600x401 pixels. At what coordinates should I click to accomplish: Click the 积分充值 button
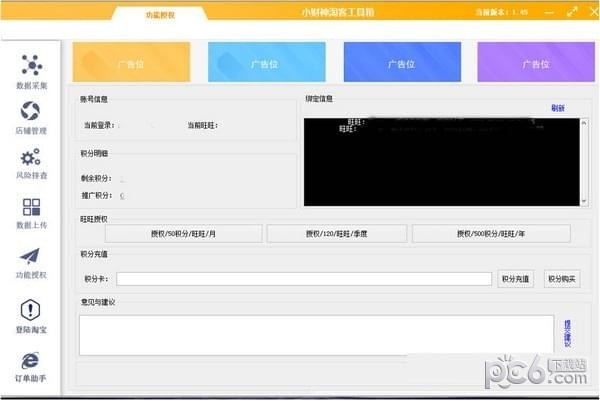(x=515, y=279)
